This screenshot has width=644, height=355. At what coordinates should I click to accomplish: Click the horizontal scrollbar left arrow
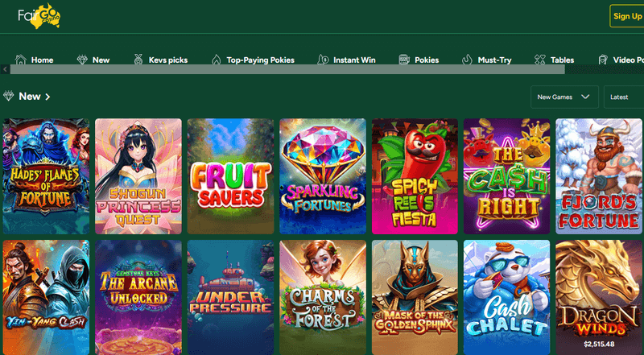pyautogui.click(x=5, y=69)
